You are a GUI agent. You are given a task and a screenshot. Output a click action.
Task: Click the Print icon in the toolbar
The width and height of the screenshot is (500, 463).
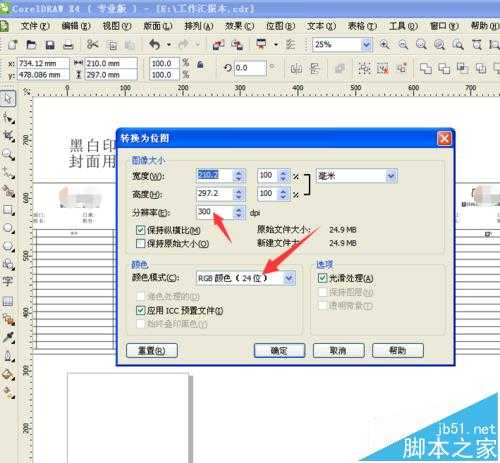click(68, 45)
